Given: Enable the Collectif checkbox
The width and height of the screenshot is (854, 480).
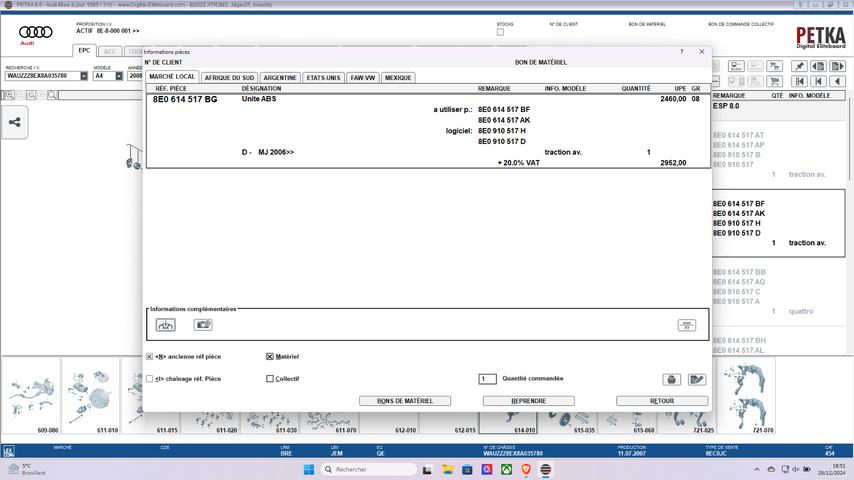Looking at the screenshot, I should [270, 379].
